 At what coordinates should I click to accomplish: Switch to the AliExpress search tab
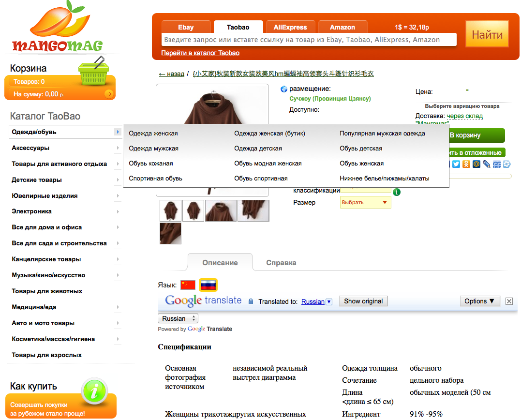tap(290, 27)
